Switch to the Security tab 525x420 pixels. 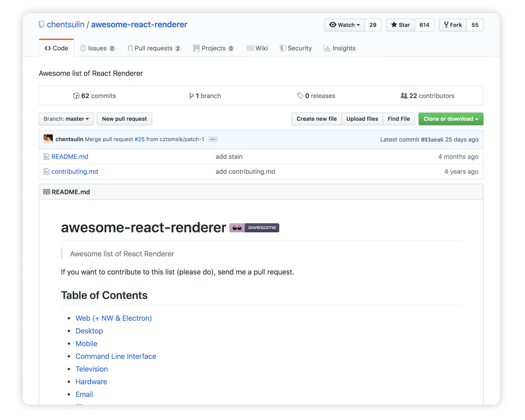point(296,48)
